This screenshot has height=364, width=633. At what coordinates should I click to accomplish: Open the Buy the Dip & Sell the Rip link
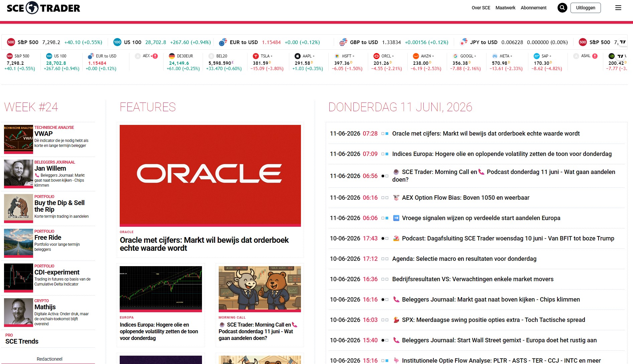point(60,206)
